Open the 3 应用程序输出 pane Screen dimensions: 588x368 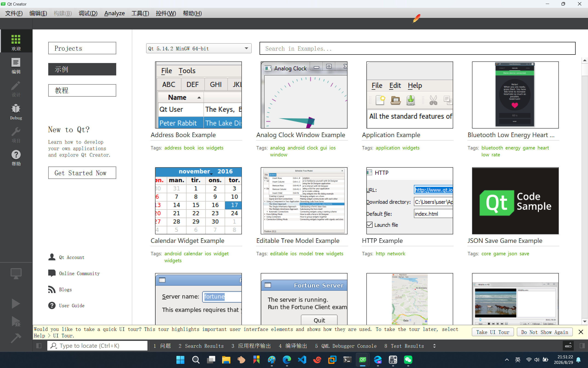[x=251, y=346]
